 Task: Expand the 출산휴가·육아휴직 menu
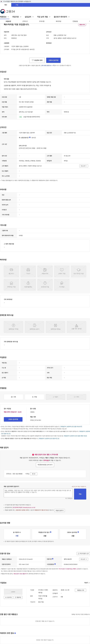pos(62,17)
